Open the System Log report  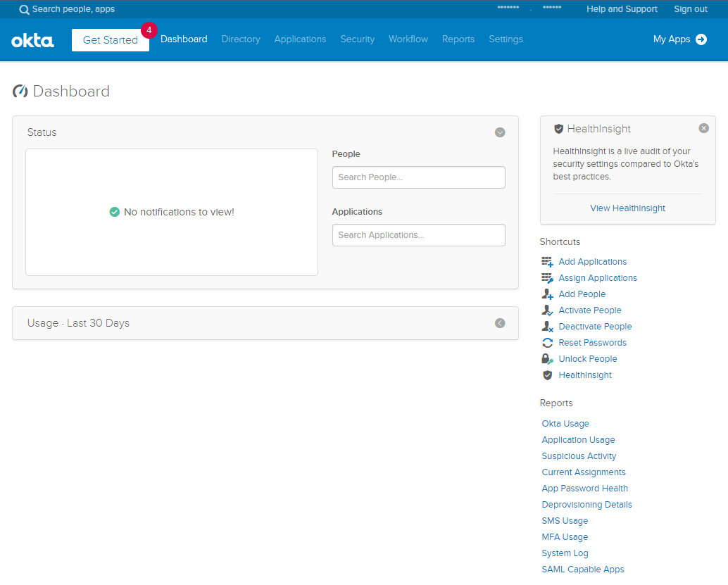565,553
